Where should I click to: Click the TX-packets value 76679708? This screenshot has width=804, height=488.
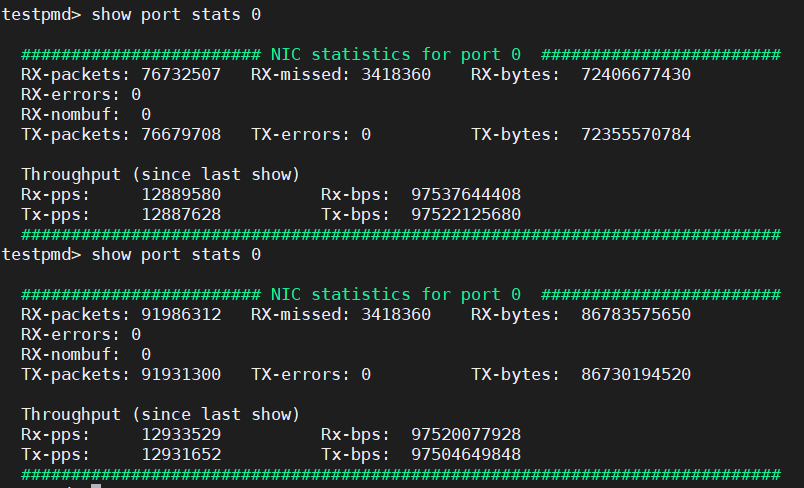[181, 134]
